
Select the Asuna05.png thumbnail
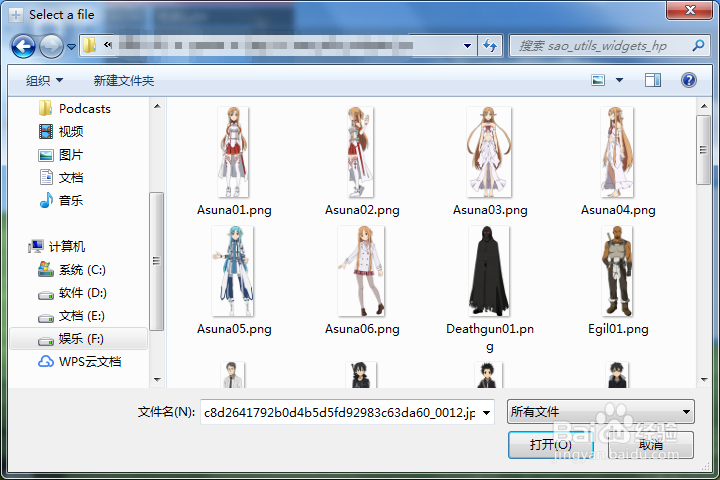233,271
